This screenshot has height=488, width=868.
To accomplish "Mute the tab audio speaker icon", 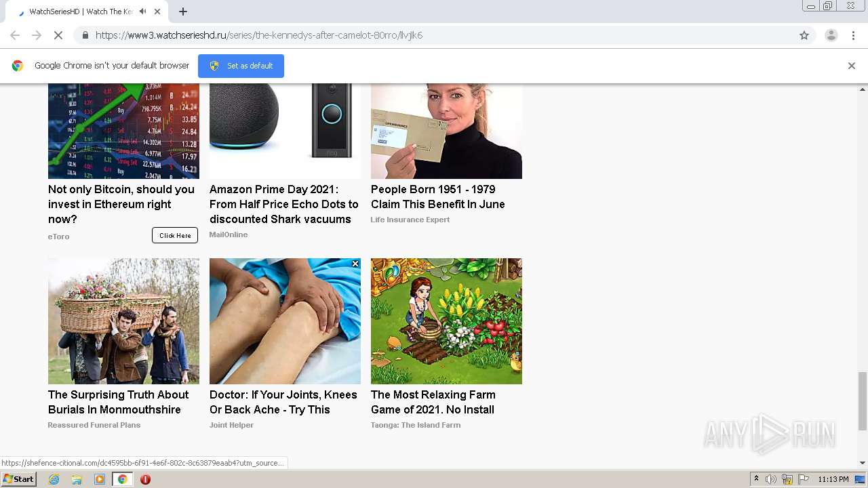I will coord(142,12).
